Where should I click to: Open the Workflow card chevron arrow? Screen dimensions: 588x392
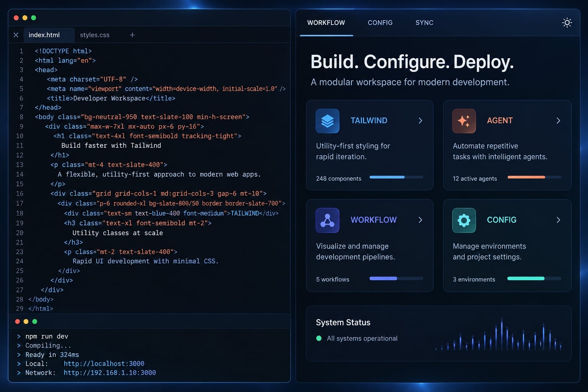(x=420, y=220)
